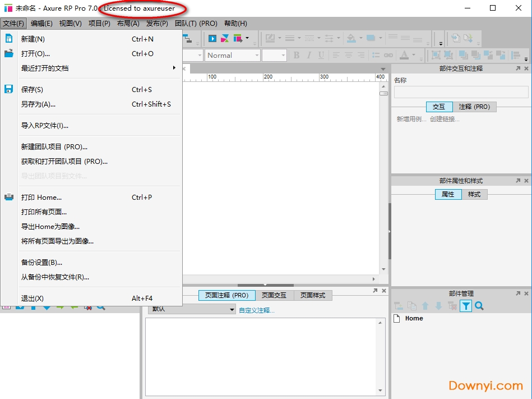Click the generate prototype publish icon
The image size is (532, 399).
238,38
